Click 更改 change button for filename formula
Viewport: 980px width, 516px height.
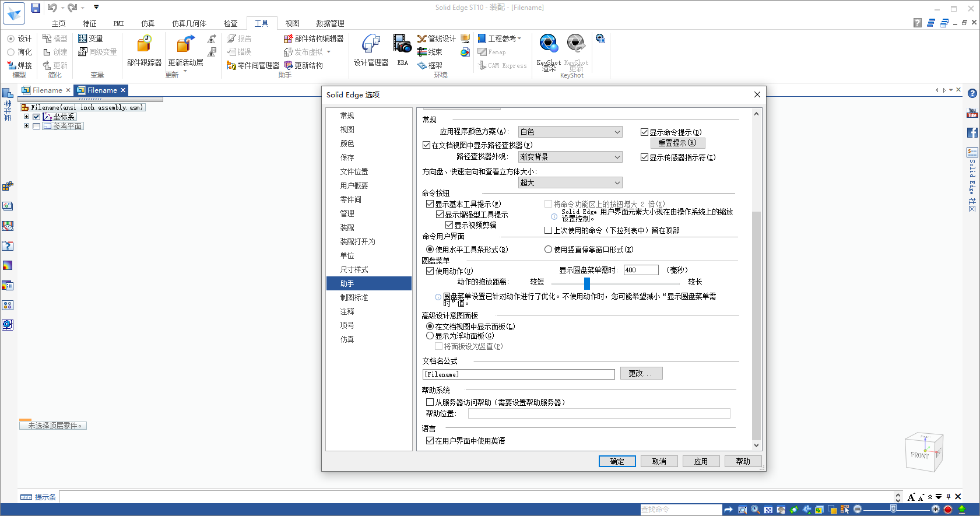[641, 373]
